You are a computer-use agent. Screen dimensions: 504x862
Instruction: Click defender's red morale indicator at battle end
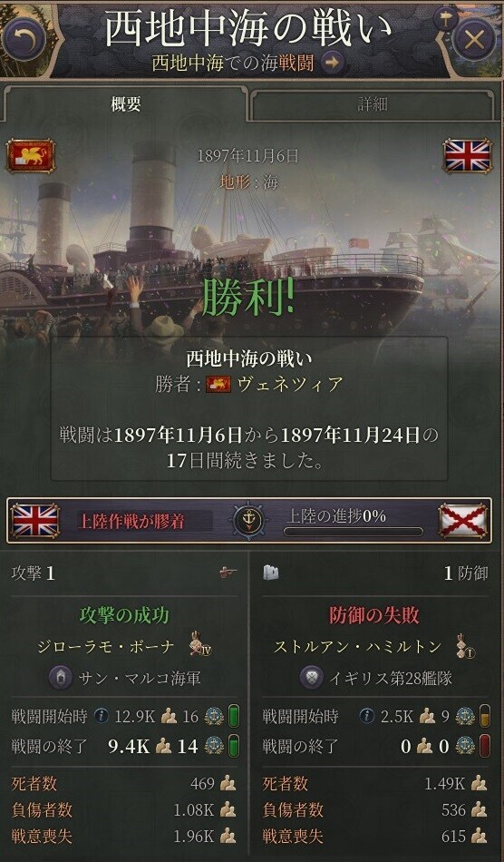[x=485, y=746]
